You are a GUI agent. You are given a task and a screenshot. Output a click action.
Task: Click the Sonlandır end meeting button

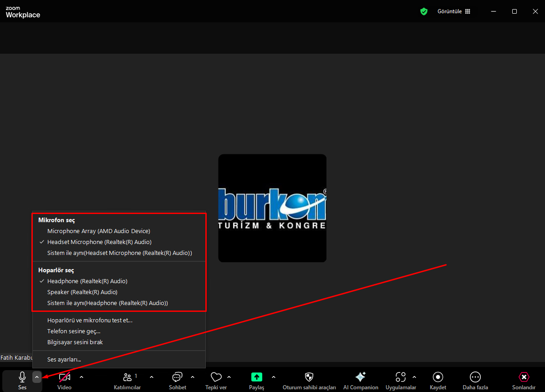[x=524, y=377]
